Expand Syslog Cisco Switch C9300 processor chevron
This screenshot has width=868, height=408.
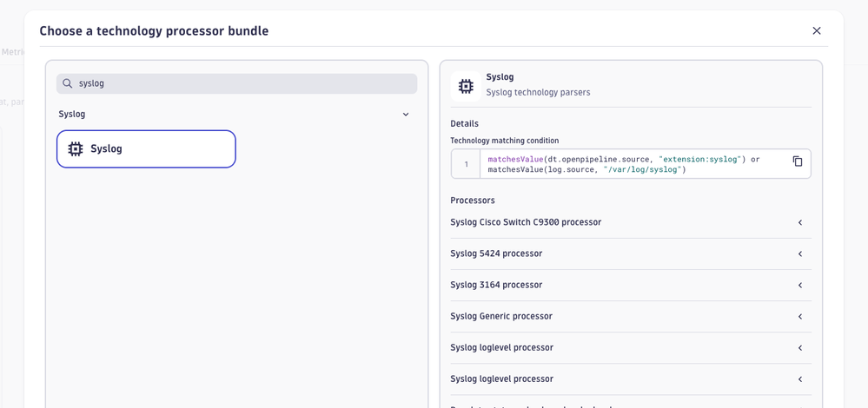pos(799,223)
